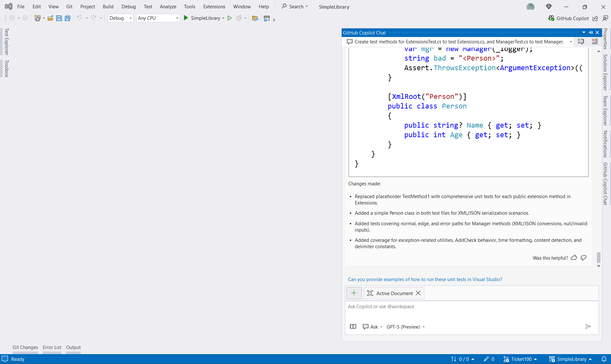
Task: Open the prompt library book icon
Action: click(353, 327)
